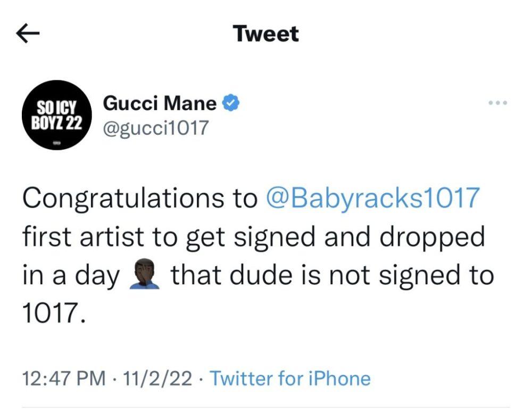Open the SO ICY BOYZ 22 profile picture
Image resolution: width=532 pixels, height=419 pixels.
(56, 114)
